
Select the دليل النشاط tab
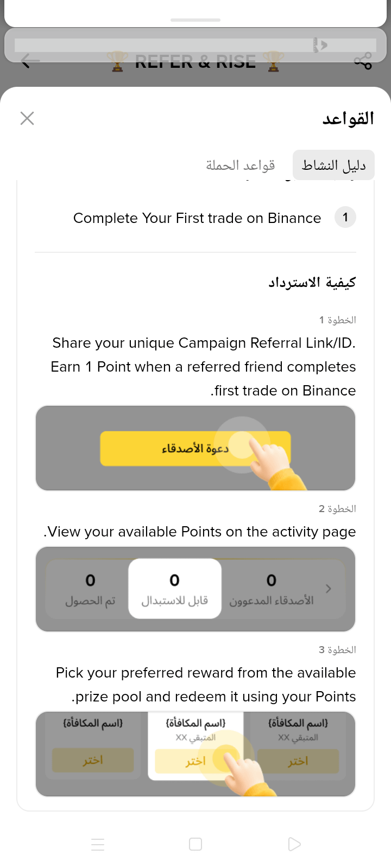333,165
